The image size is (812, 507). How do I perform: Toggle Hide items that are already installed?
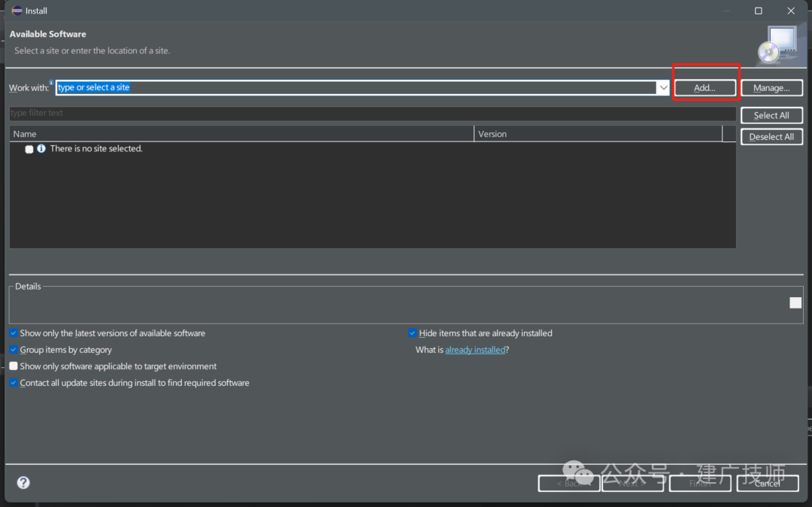pos(412,333)
